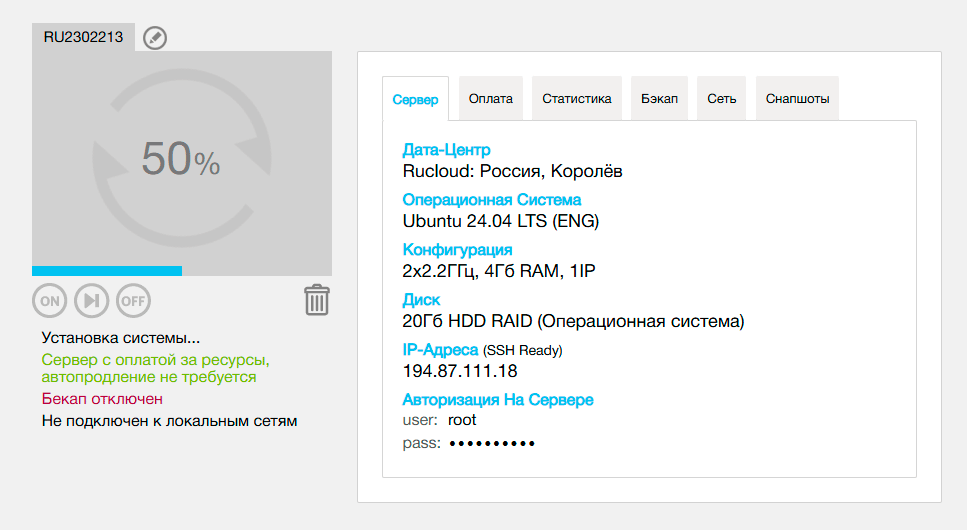The width and height of the screenshot is (967, 530).
Task: Open the Оплата tab
Action: pos(491,99)
